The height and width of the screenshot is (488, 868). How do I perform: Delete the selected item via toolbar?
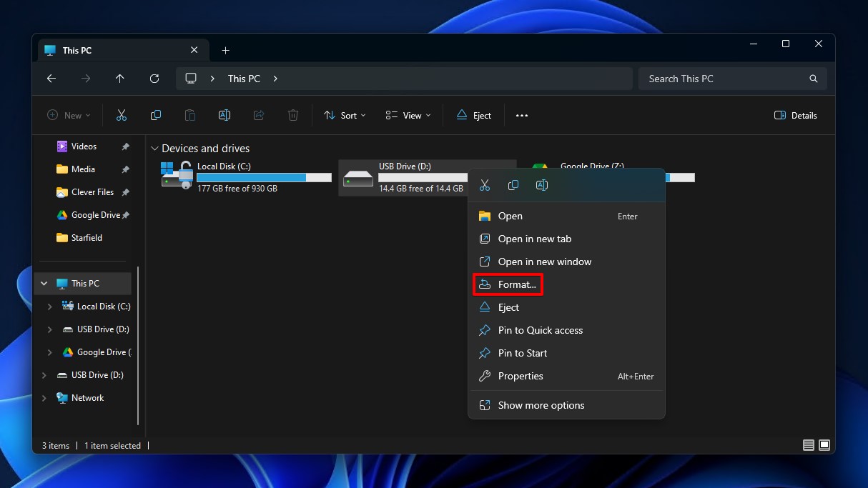292,115
